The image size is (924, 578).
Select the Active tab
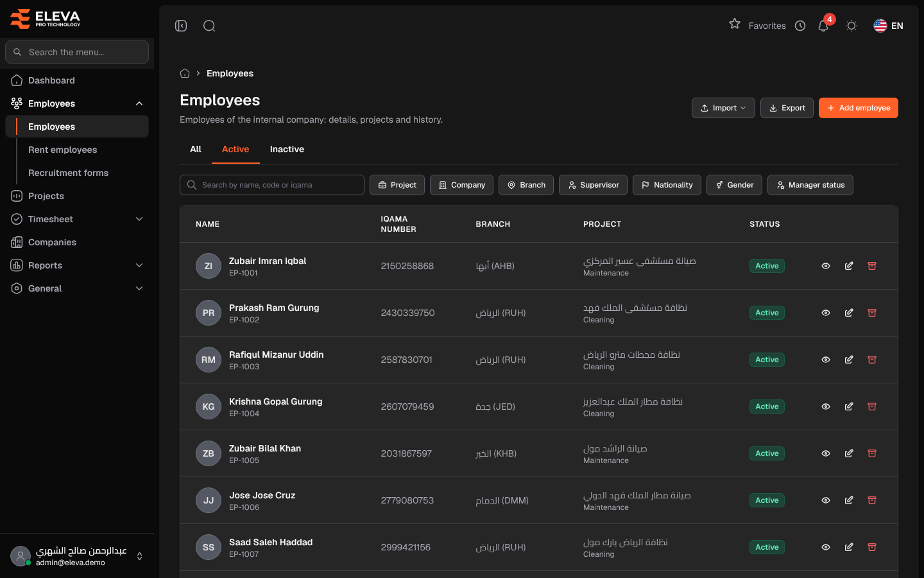pos(235,149)
